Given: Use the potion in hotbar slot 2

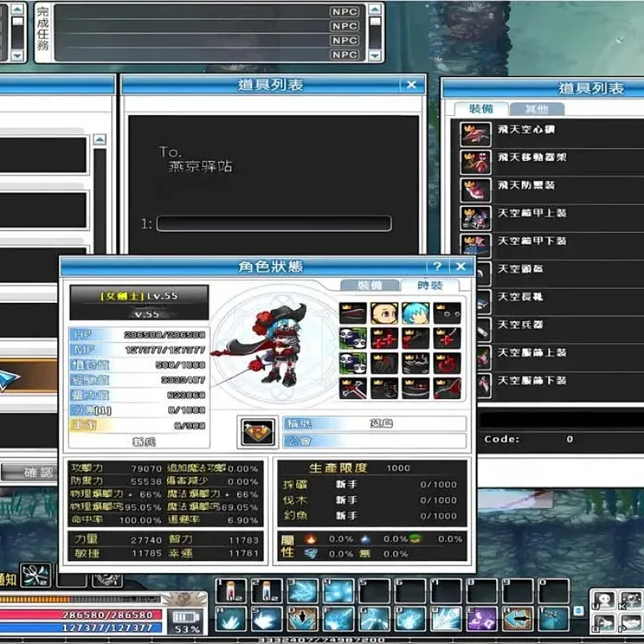Looking at the screenshot, I should coord(266,590).
